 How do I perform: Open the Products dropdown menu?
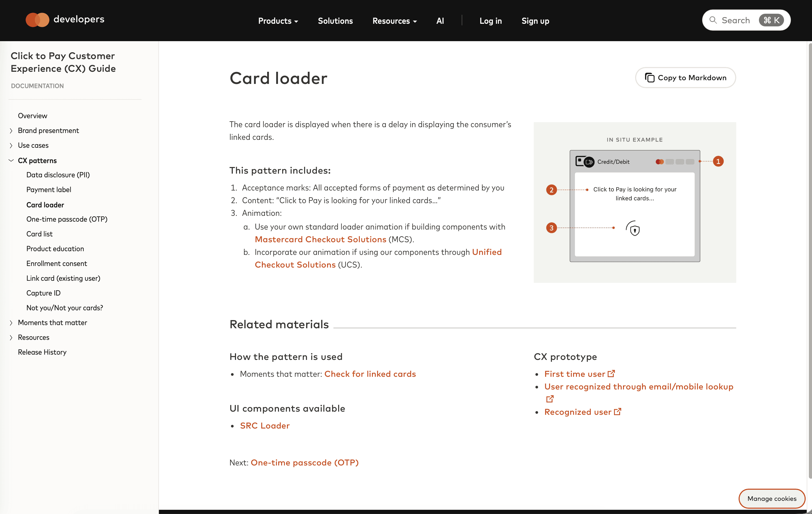point(278,21)
